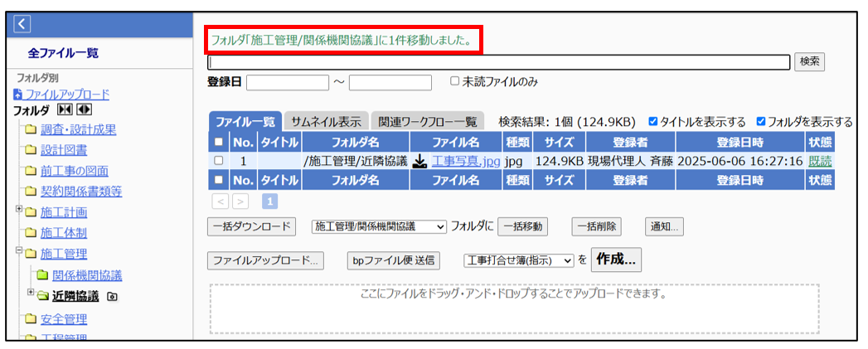Open the 施工管理/関係機関協議 destination folder dropdown
This screenshot has height=349, width=868.
click(379, 226)
